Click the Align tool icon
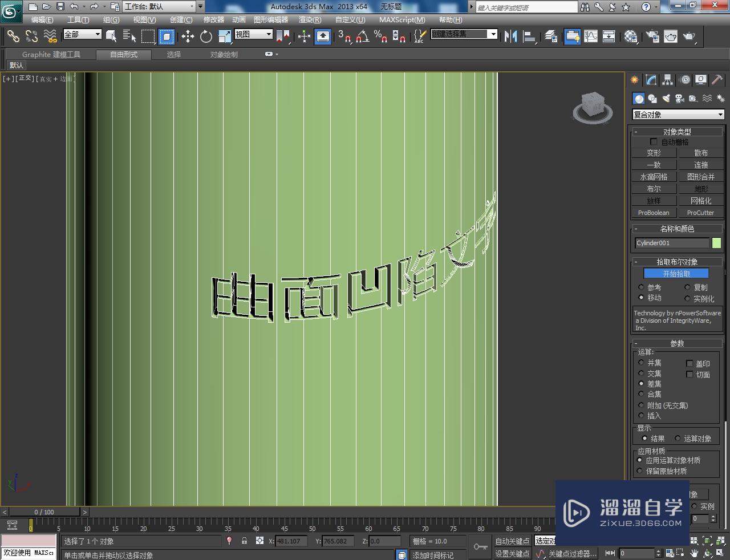The height and width of the screenshot is (560, 730). click(x=530, y=36)
